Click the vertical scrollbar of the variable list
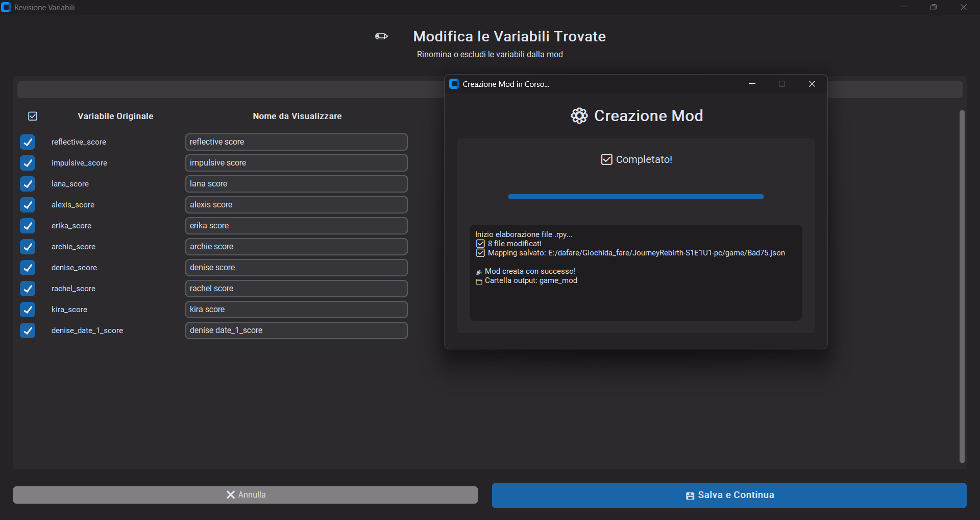980x520 pixels. pos(962,286)
